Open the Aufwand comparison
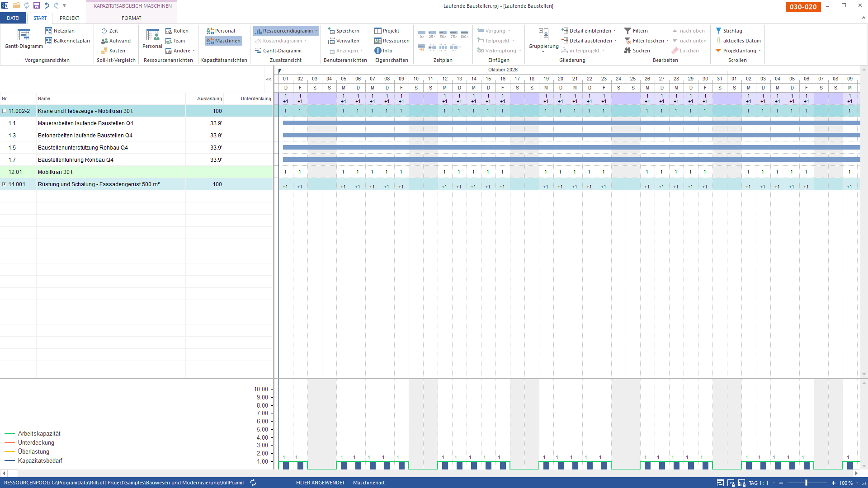Image resolution: width=868 pixels, height=488 pixels. [116, 41]
